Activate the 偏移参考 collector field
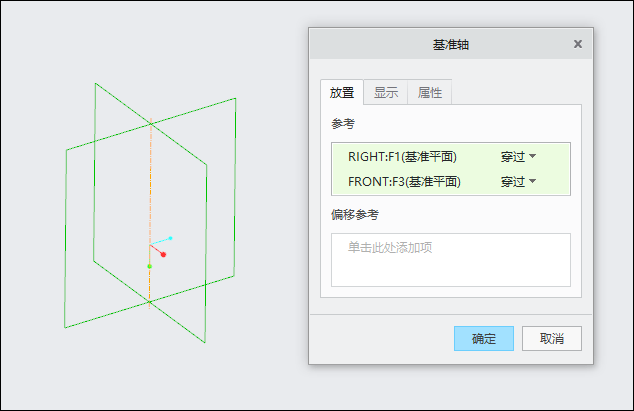Viewport: 634px width, 411px height. (451, 260)
